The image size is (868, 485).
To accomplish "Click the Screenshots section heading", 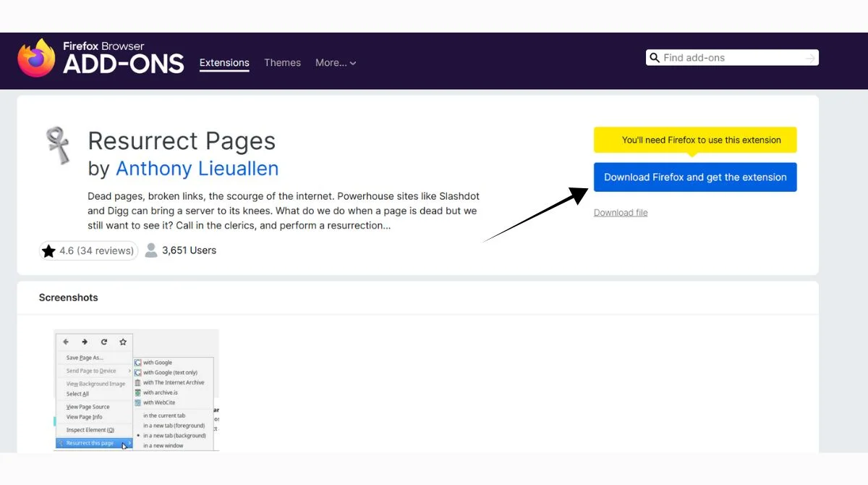I will (x=68, y=298).
